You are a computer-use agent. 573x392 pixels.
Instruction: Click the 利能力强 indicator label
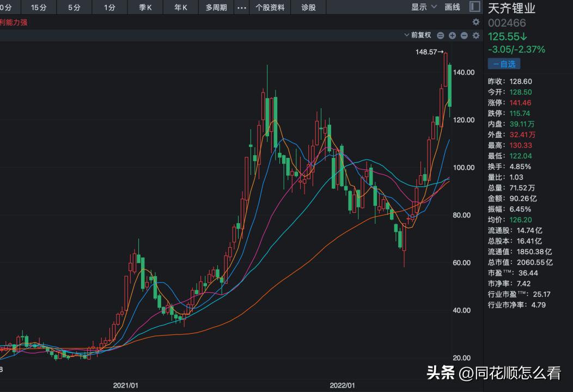(14, 23)
